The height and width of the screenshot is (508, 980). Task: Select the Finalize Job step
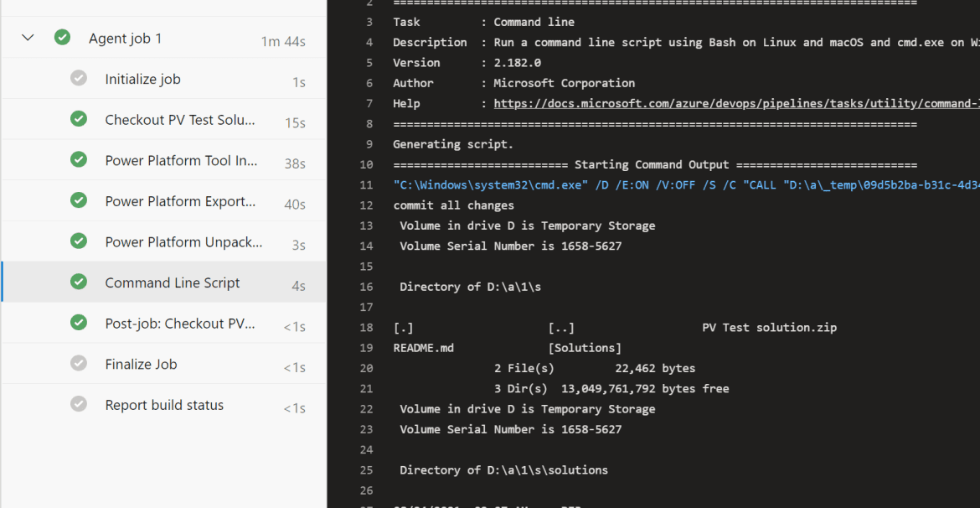163,363
